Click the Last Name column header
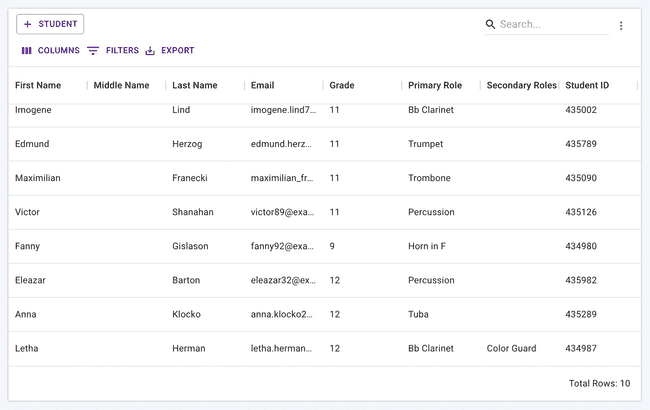The image size is (650, 410). tap(194, 85)
